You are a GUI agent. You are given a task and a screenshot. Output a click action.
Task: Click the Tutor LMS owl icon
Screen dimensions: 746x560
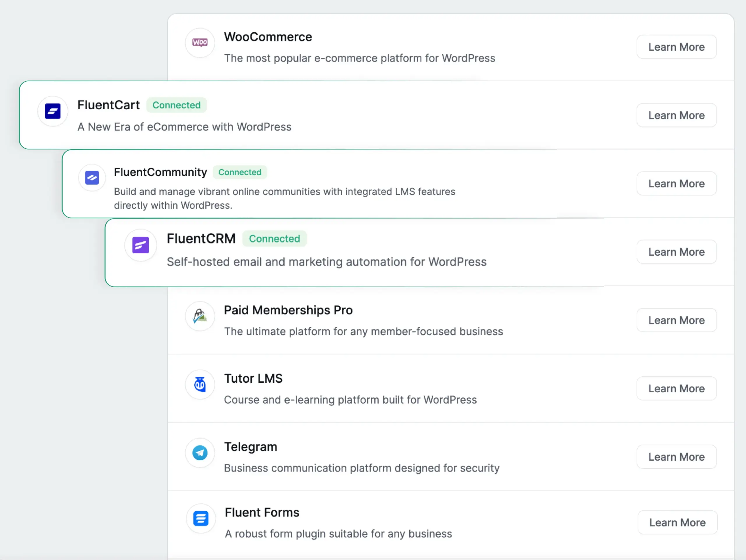coord(200,384)
